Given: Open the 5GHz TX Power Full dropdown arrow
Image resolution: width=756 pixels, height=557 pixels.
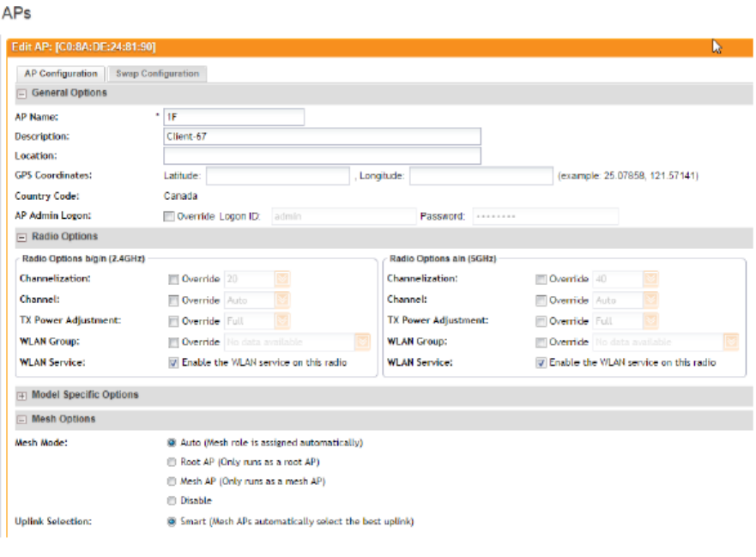Looking at the screenshot, I should pyautogui.click(x=650, y=321).
